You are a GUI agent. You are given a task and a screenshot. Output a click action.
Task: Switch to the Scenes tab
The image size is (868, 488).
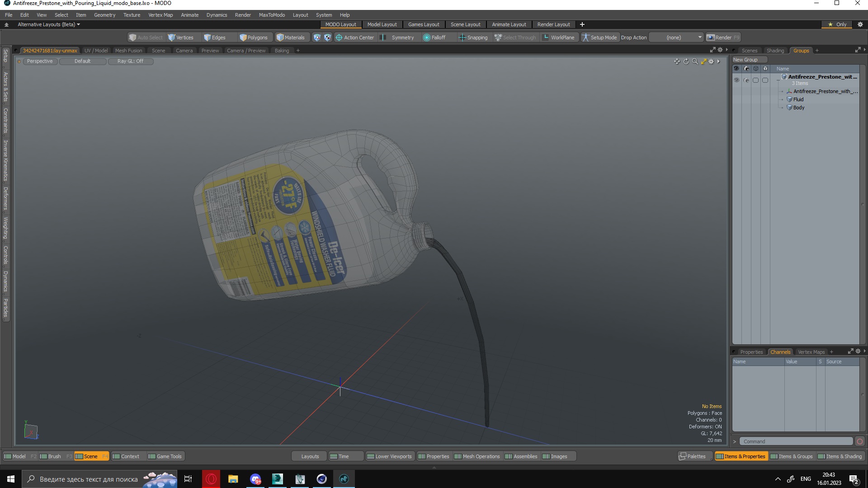tap(750, 51)
